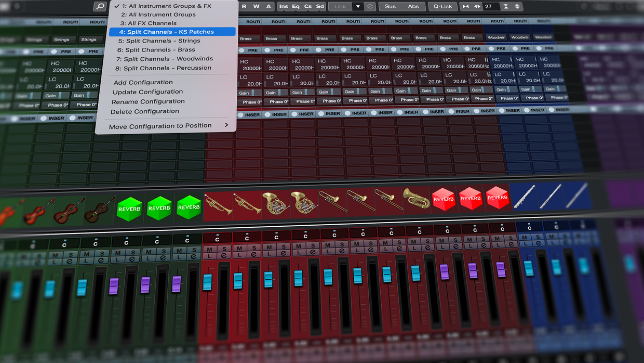Image resolution: width=644 pixels, height=363 pixels.
Task: Click Add Configuration
Action: (143, 82)
